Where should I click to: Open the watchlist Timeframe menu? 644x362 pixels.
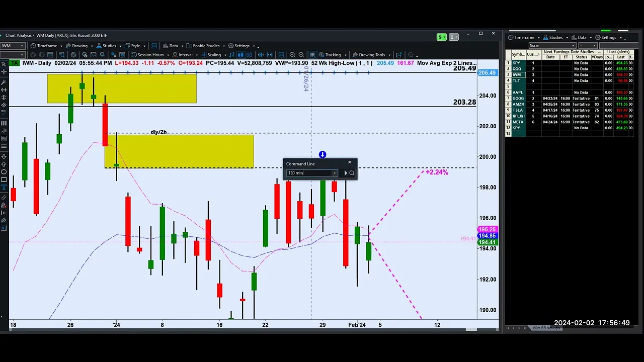(524, 37)
